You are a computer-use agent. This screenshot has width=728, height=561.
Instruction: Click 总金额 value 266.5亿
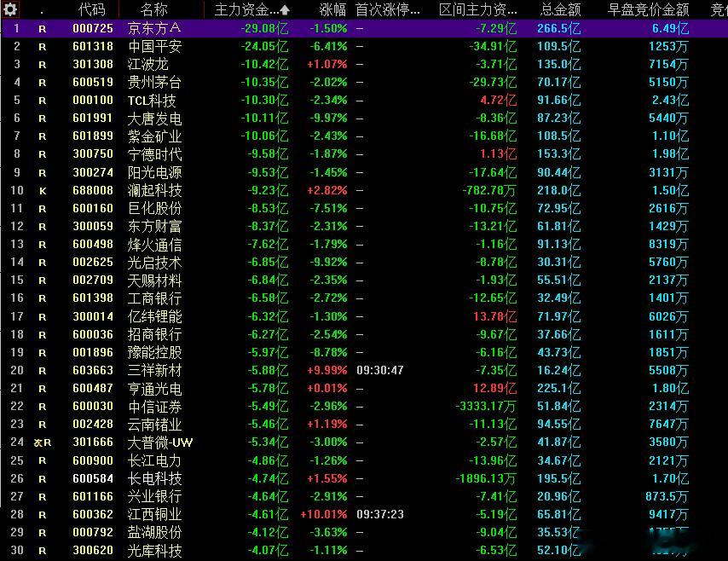(x=559, y=28)
